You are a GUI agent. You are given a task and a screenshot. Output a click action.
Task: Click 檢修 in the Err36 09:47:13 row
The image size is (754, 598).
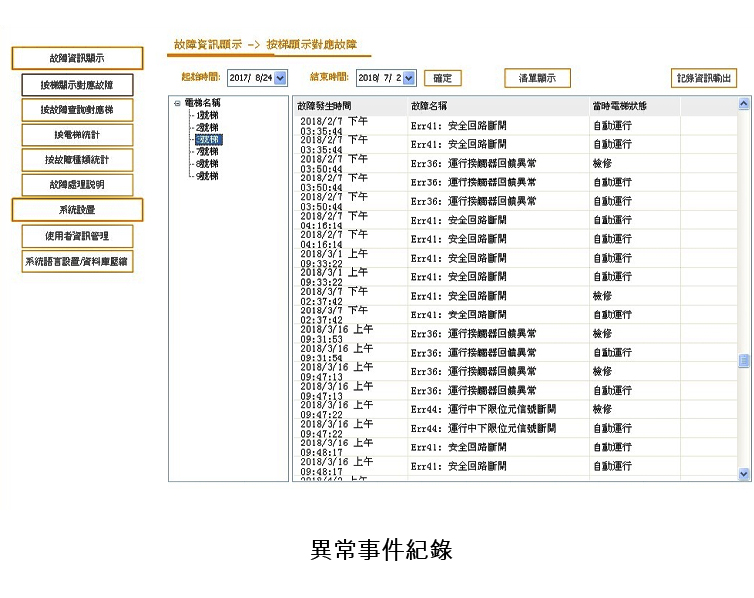click(603, 371)
